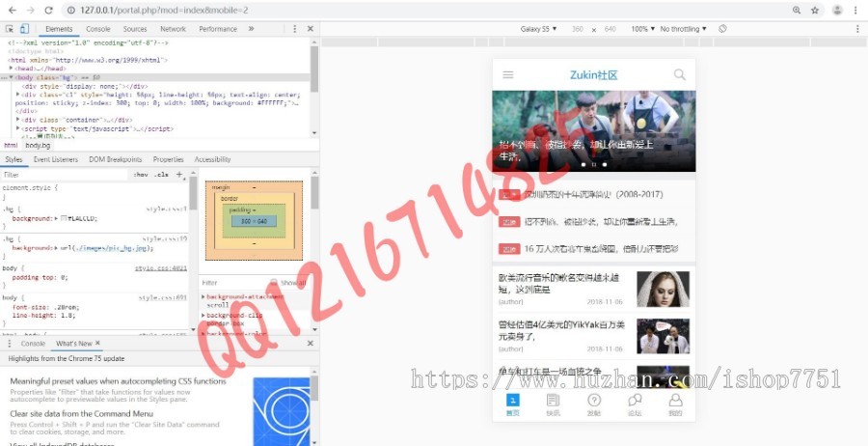Activate the inspect element picker icon
This screenshot has height=446, width=868.
click(x=10, y=29)
